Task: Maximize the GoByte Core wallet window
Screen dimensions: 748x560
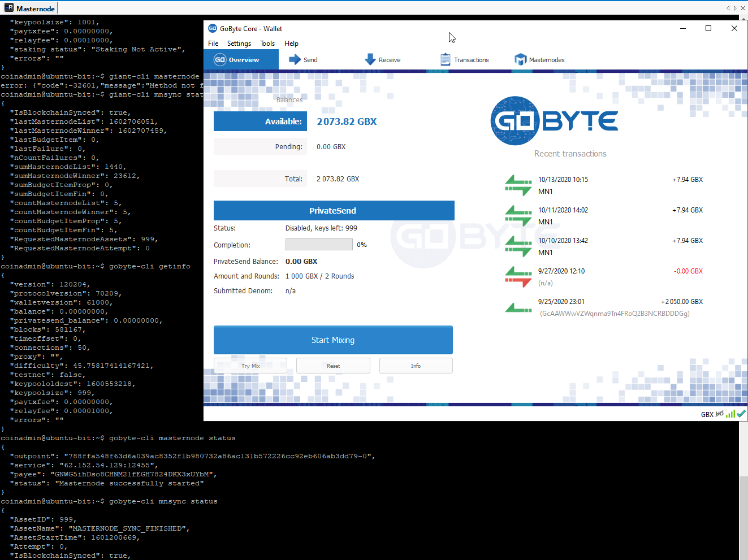Action: click(708, 28)
